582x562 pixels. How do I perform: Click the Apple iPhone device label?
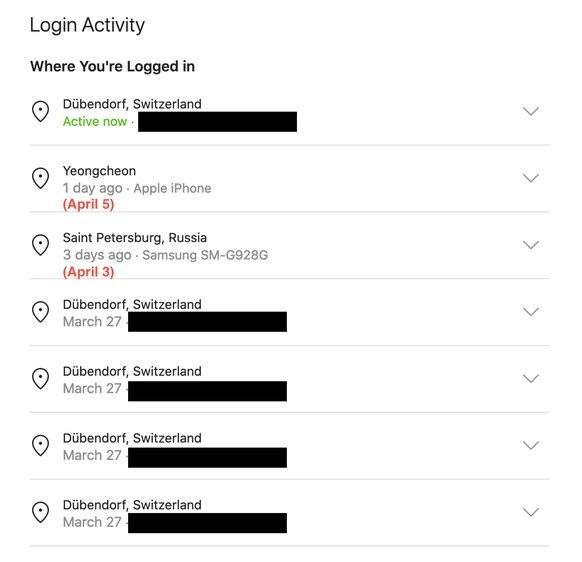[x=172, y=188]
